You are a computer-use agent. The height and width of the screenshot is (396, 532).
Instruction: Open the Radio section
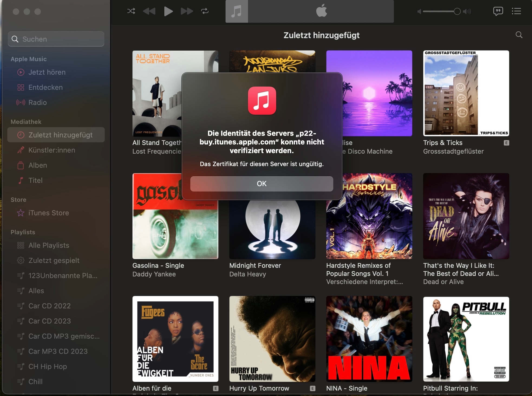[37, 103]
